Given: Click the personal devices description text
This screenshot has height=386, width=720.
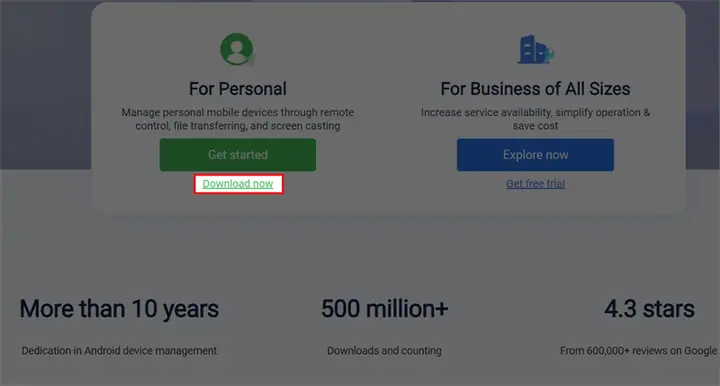Looking at the screenshot, I should click(x=238, y=119).
